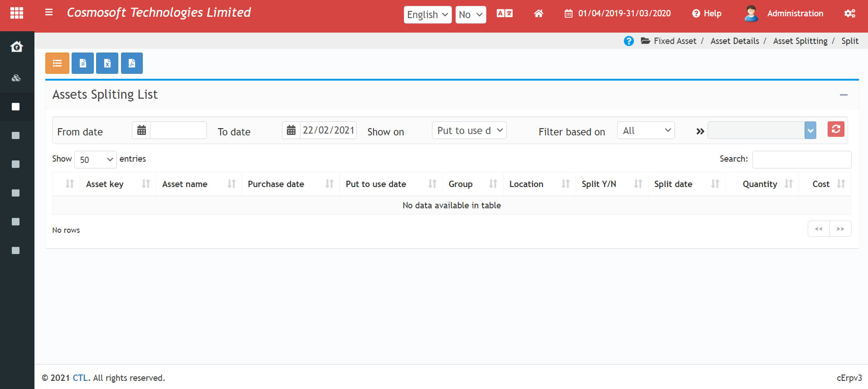Open Filter based on All dropdown
This screenshot has height=389, width=868.
[x=646, y=130]
